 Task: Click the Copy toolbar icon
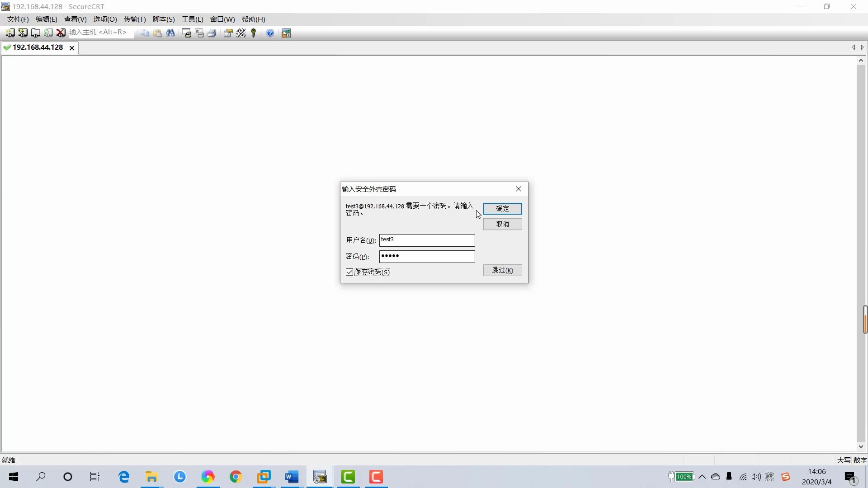tap(145, 33)
